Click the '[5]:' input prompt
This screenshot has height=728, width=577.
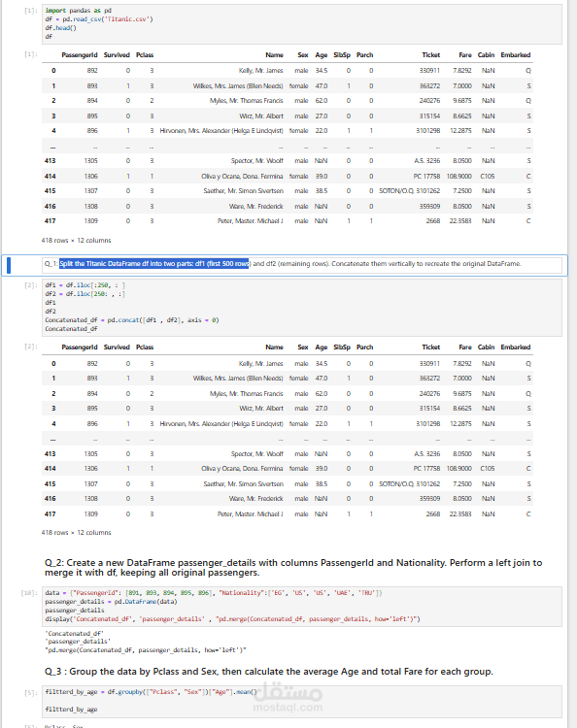31,693
